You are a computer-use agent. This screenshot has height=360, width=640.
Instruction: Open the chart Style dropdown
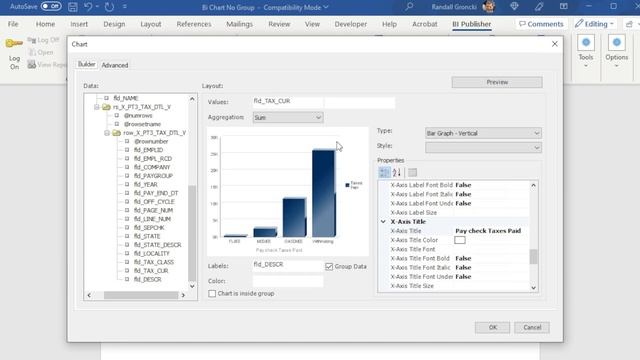tap(483, 147)
